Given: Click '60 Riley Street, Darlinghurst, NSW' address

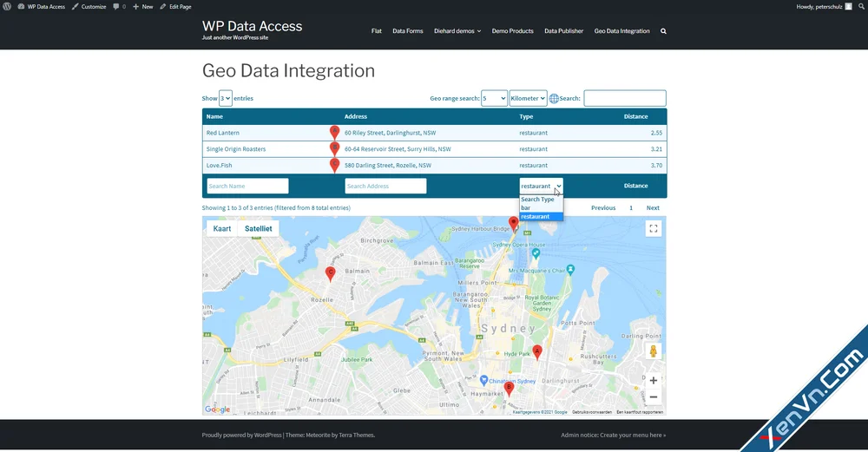Looking at the screenshot, I should click(x=390, y=133).
